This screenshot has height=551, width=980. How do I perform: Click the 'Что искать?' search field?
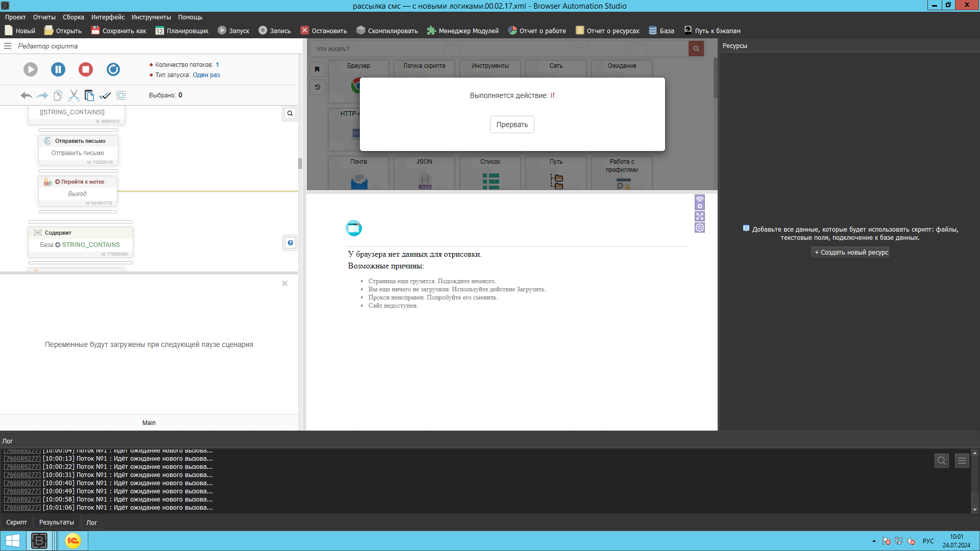point(500,48)
